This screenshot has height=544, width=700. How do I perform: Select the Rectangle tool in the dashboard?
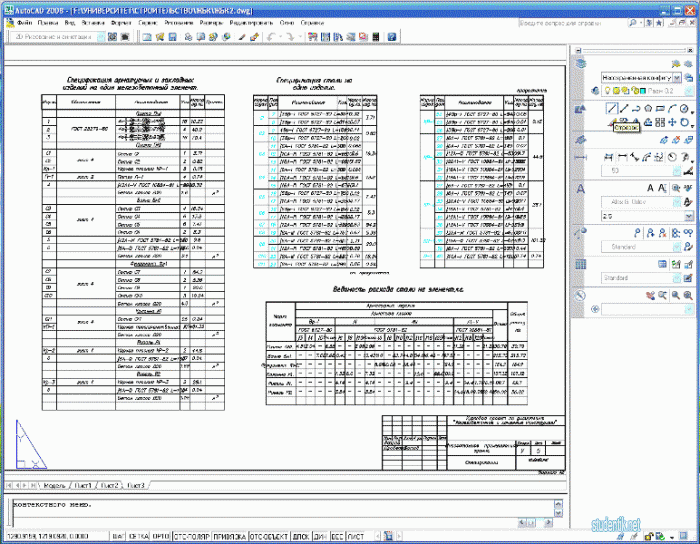pyautogui.click(x=660, y=108)
